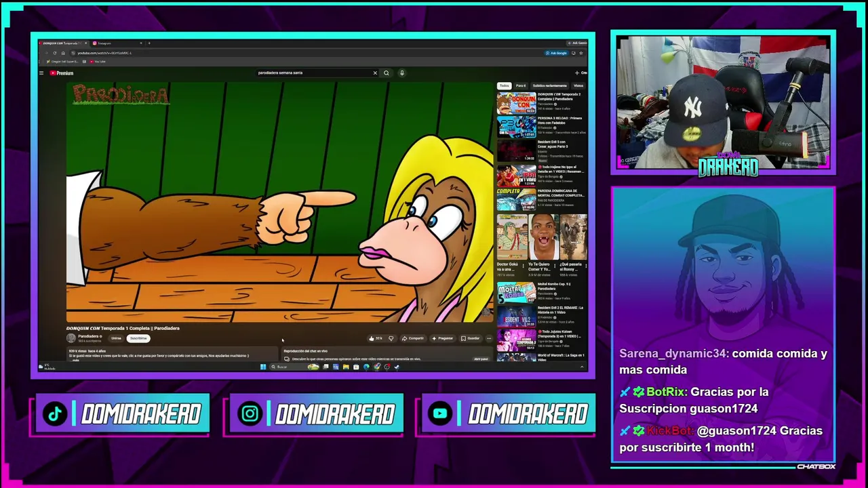This screenshot has width=868, height=488.
Task: Go to browser home page icon
Action: click(63, 53)
